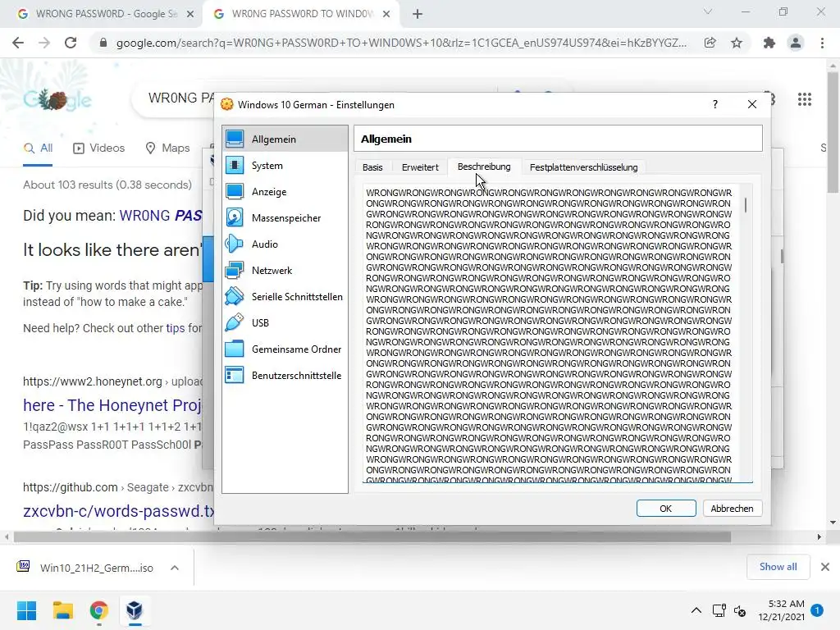The width and height of the screenshot is (840, 630).
Task: Reload the Google search page
Action: [71, 43]
